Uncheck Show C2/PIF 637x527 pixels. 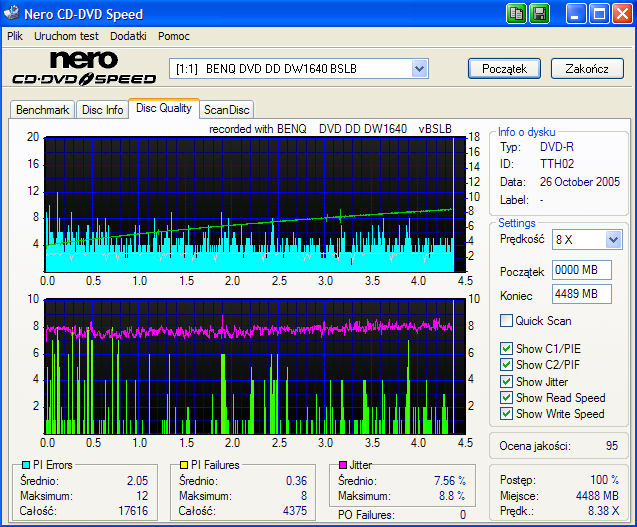click(x=506, y=364)
